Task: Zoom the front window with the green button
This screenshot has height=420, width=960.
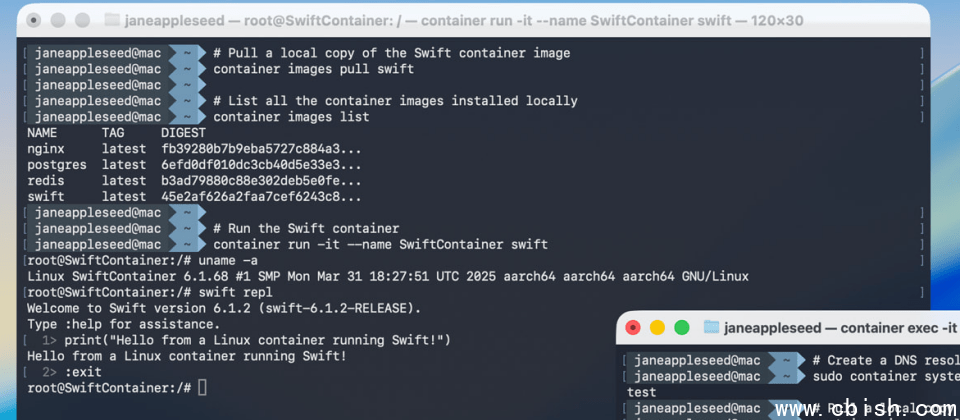Action: 681,328
